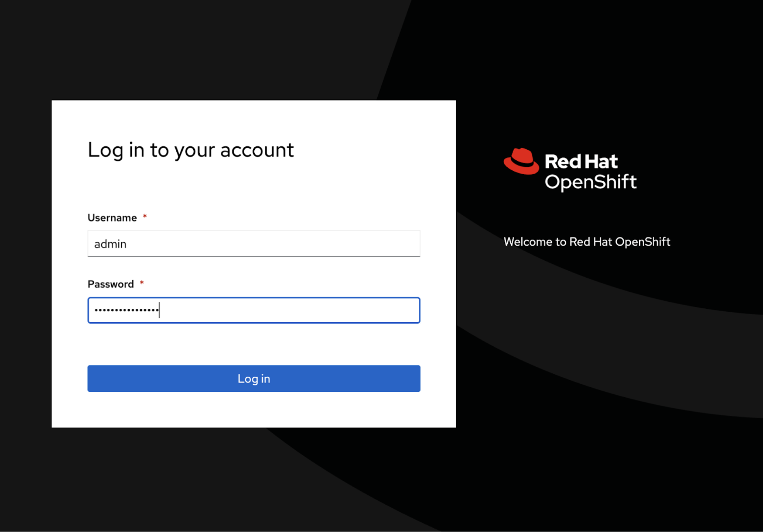This screenshot has width=763, height=532.
Task: Click the Red Hat fedora logo icon
Action: 521,161
